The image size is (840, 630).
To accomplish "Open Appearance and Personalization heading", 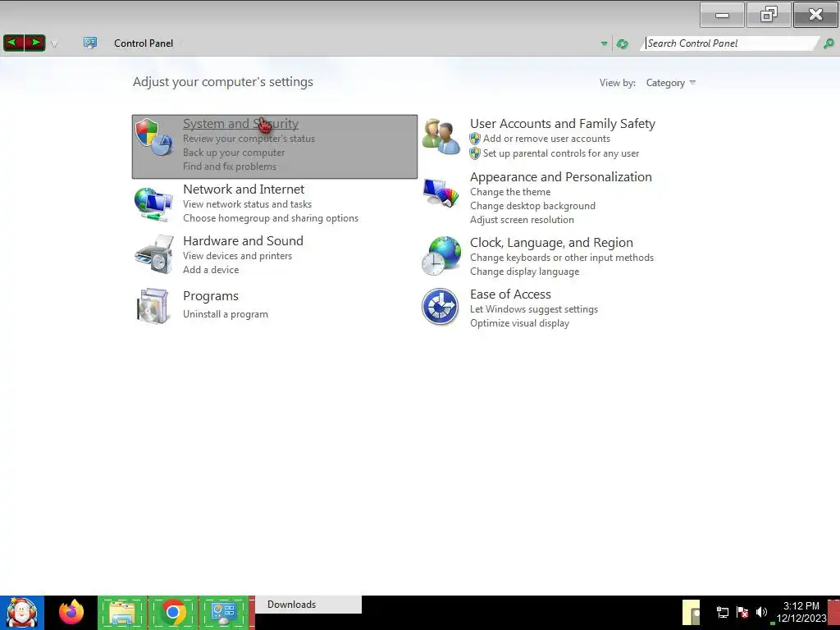I will click(x=561, y=177).
